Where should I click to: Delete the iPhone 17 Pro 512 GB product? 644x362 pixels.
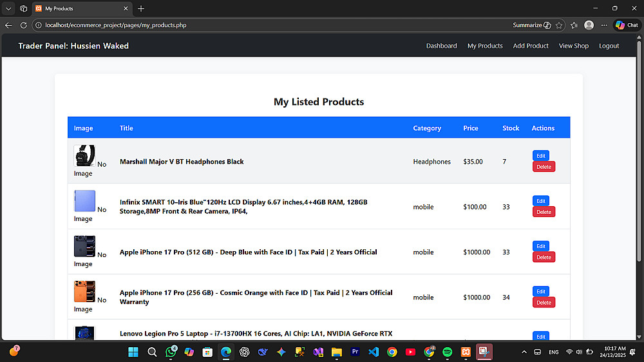(544, 257)
